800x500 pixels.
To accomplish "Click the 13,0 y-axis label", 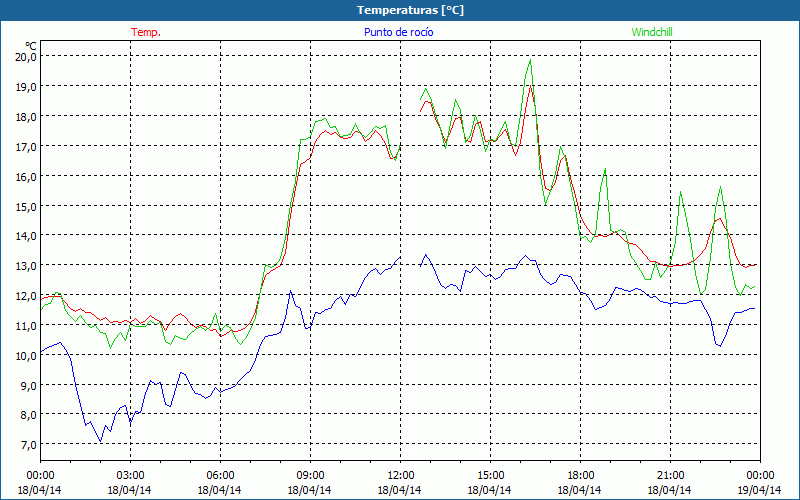I will click(27, 266).
